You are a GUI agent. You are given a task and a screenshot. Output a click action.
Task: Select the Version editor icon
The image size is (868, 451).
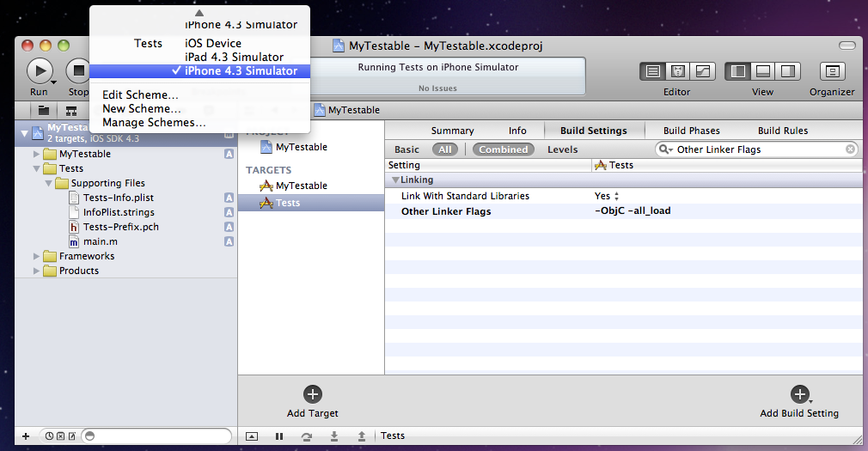click(702, 71)
